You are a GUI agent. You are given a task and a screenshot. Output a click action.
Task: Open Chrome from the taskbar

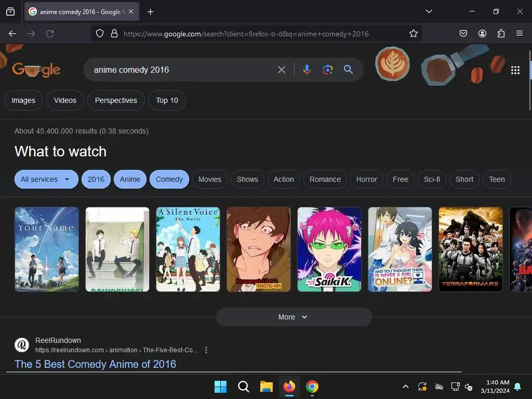(x=312, y=387)
